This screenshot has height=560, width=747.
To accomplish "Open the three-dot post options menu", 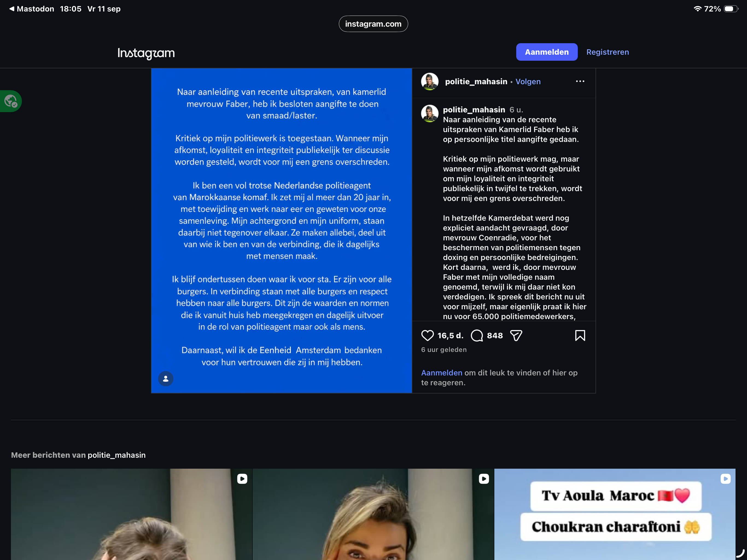I will [x=580, y=81].
